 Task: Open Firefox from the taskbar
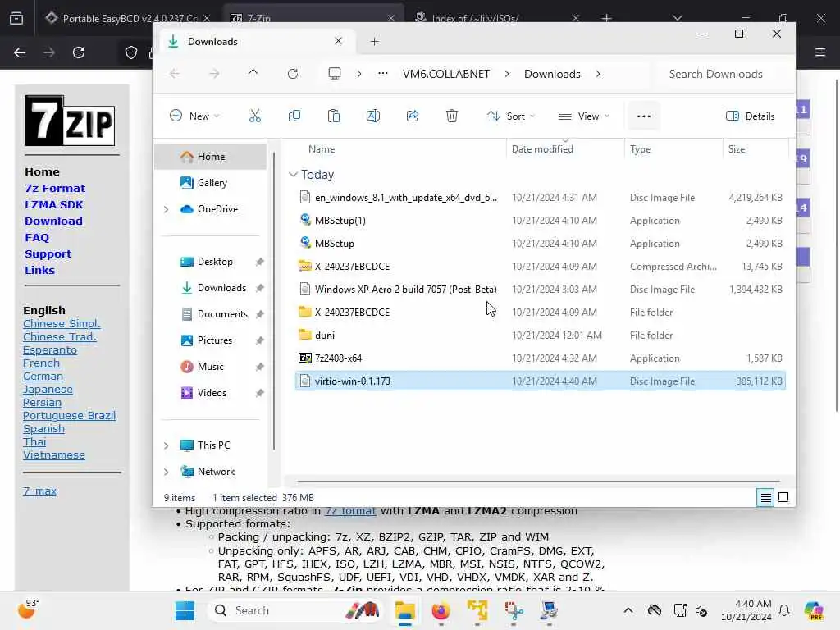point(441,610)
